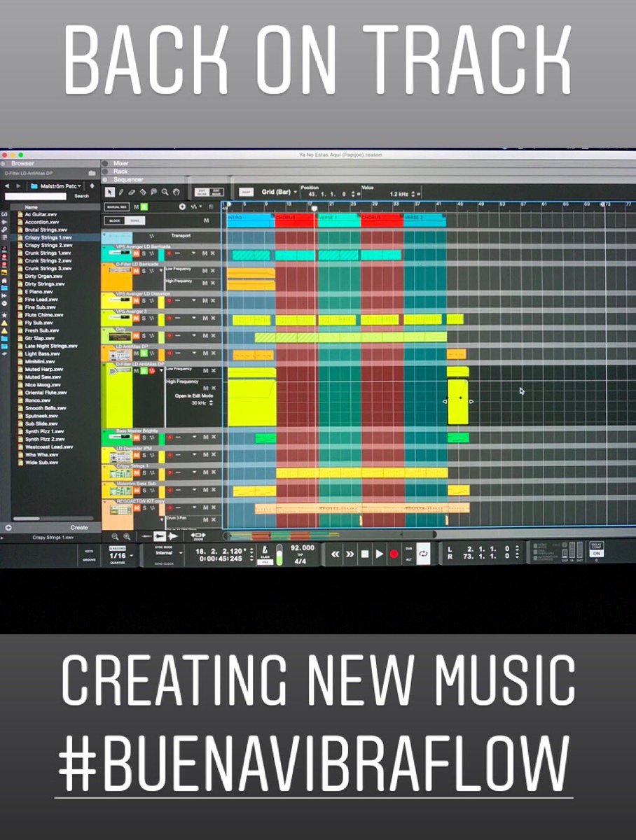Select the arrow Selection tool
This screenshot has height=840, width=636.
(x=110, y=191)
